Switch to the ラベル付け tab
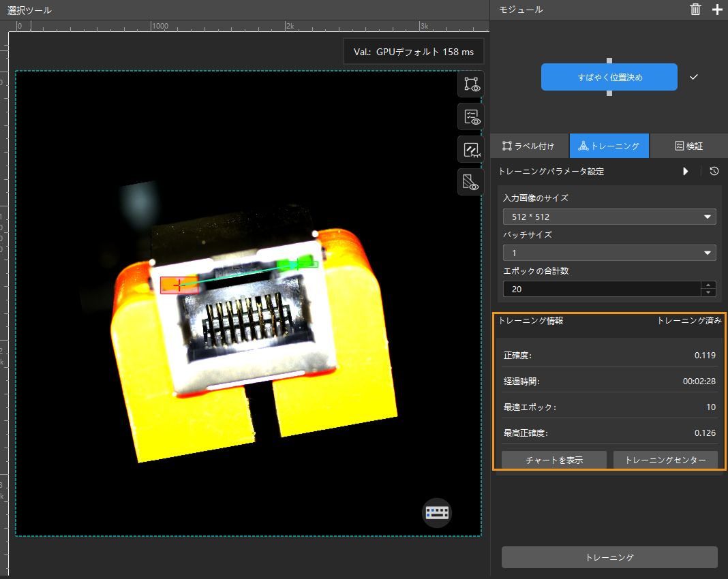This screenshot has width=728, height=579. (x=529, y=146)
